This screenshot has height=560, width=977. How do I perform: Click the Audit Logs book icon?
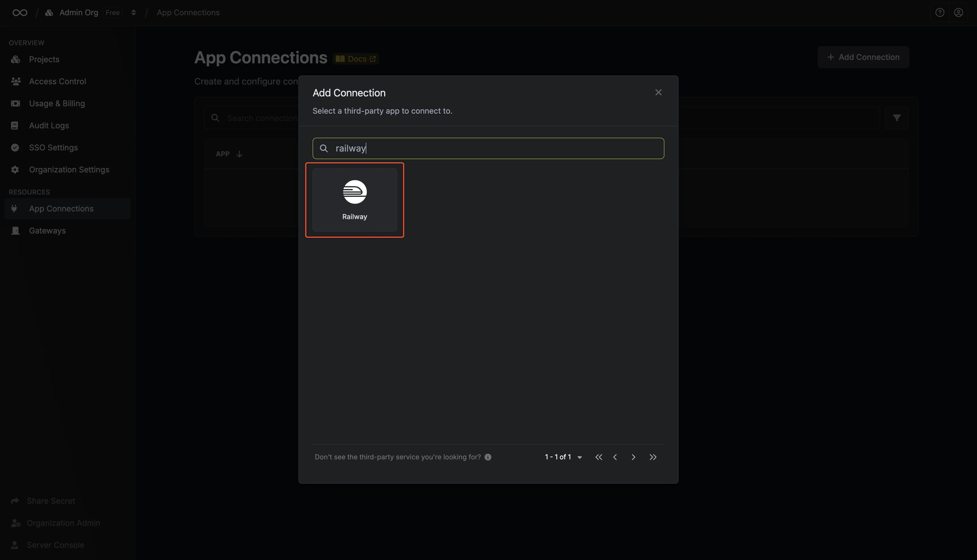coord(15,126)
